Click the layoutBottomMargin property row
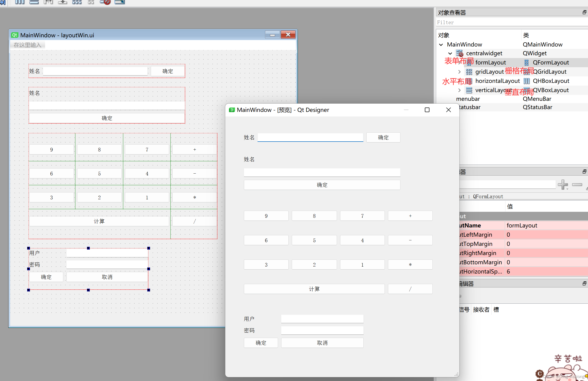This screenshot has height=381, width=588. tap(524, 262)
